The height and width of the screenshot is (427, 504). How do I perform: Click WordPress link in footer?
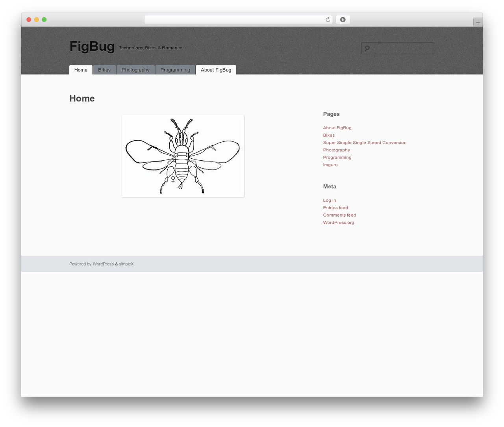click(103, 264)
